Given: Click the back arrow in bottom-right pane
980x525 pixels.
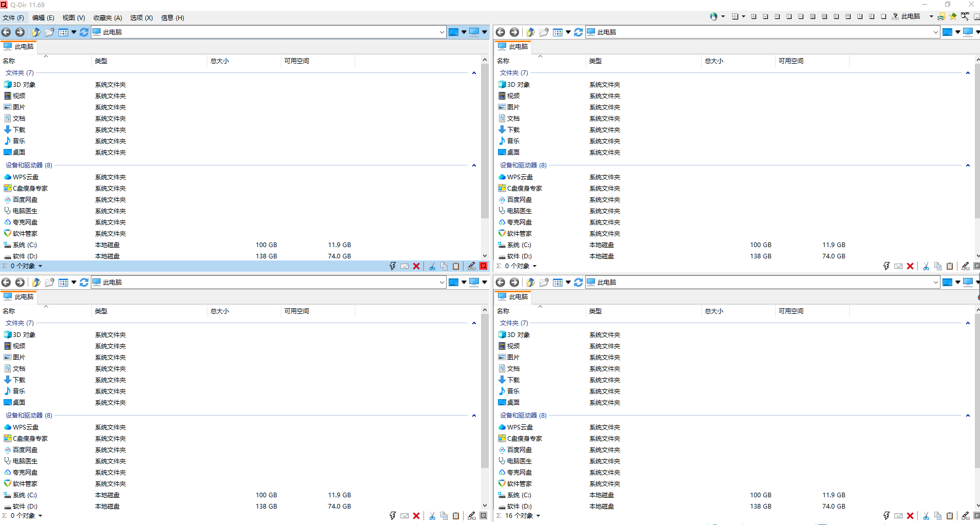Looking at the screenshot, I should click(x=501, y=283).
